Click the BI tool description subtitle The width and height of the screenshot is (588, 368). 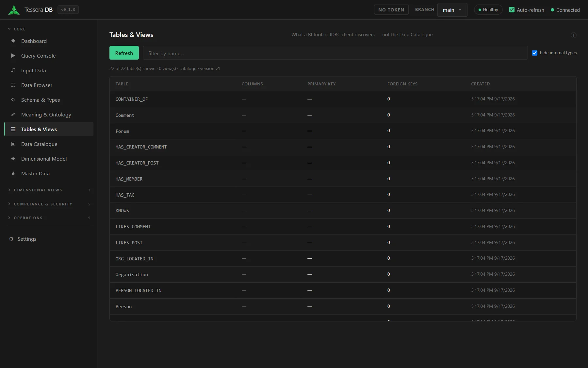(362, 35)
